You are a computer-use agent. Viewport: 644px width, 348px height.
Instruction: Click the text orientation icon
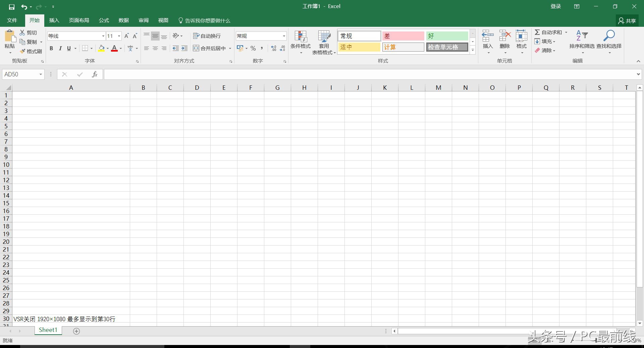[175, 36]
